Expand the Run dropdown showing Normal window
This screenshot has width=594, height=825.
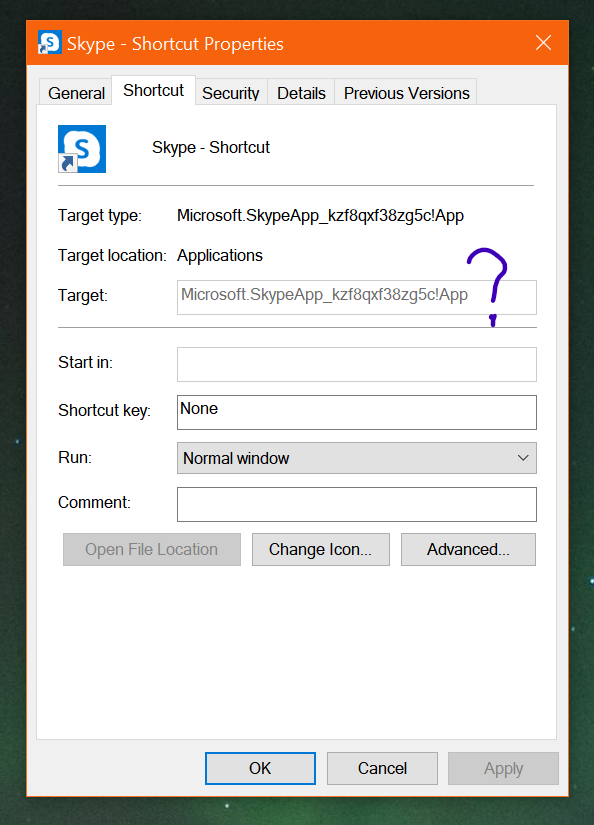pos(357,458)
